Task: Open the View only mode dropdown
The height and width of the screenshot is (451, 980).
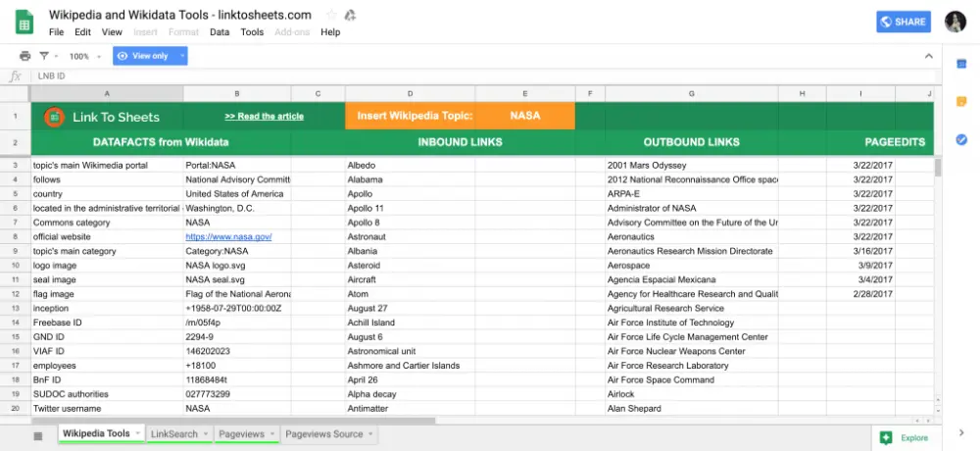Action: [182, 56]
